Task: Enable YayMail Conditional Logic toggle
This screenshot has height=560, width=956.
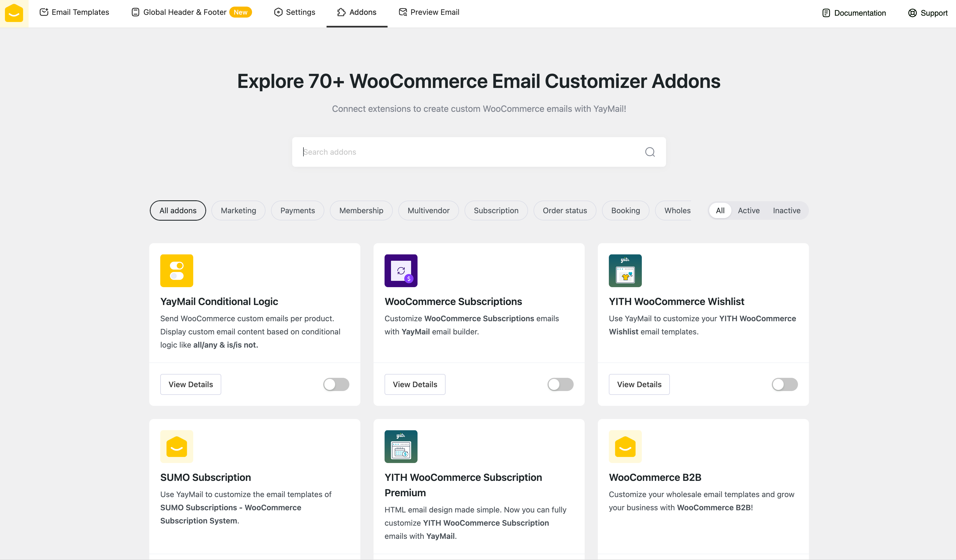Action: pyautogui.click(x=336, y=384)
